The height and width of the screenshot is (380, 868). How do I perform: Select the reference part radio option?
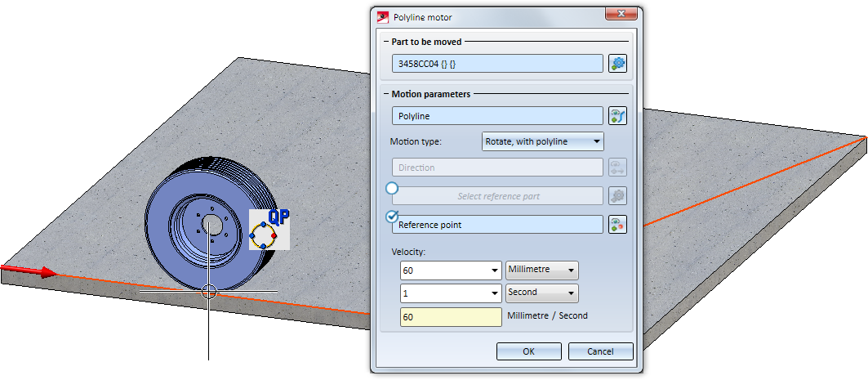click(392, 189)
